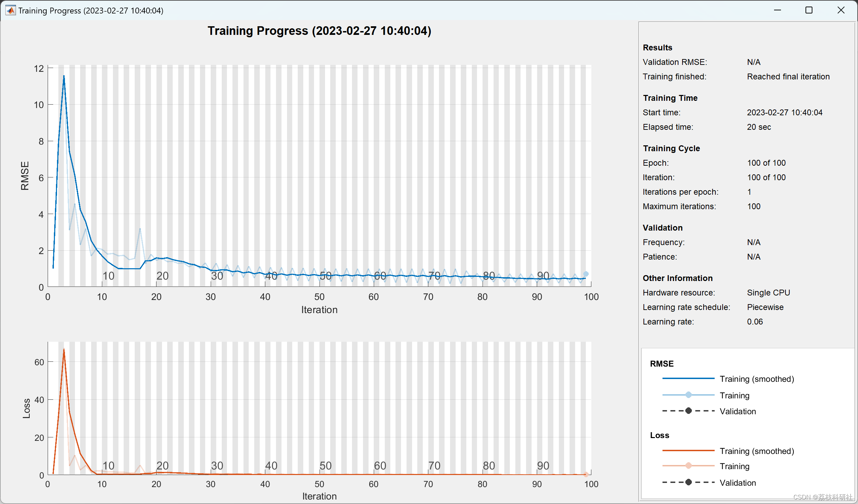The width and height of the screenshot is (858, 504).
Task: Click epoch 20 label in Loss plot
Action: [162, 466]
